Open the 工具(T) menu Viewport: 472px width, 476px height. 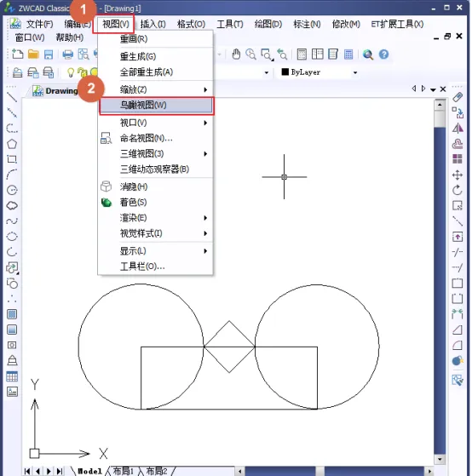(230, 24)
